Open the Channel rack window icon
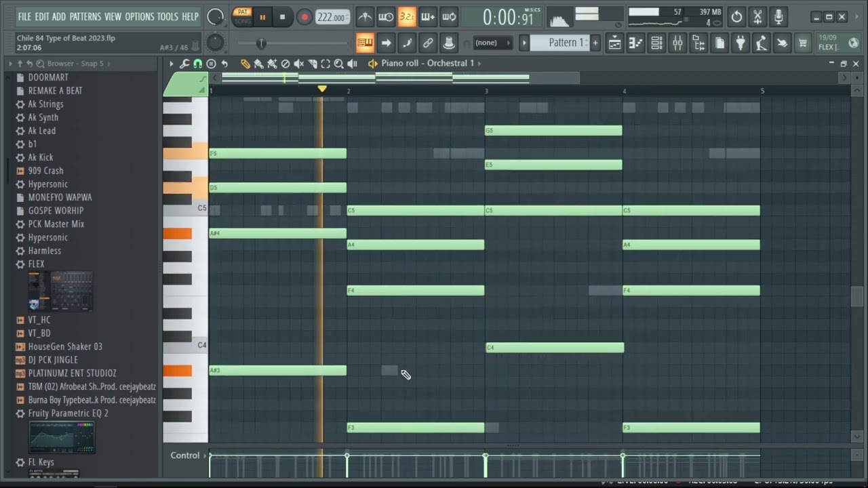 click(656, 43)
